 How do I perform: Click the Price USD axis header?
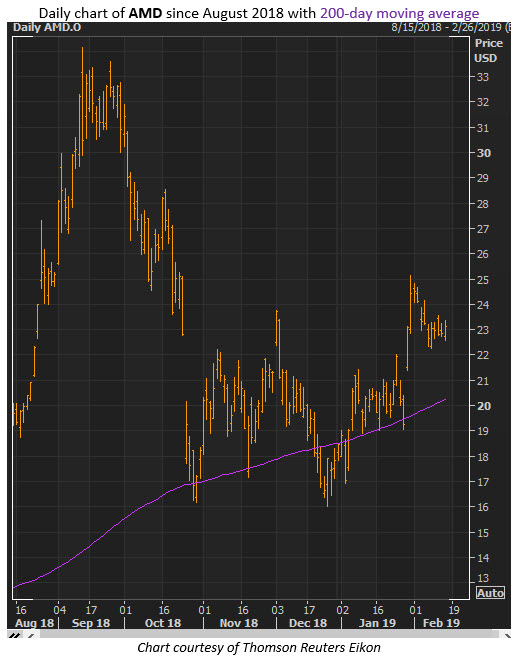coord(488,51)
